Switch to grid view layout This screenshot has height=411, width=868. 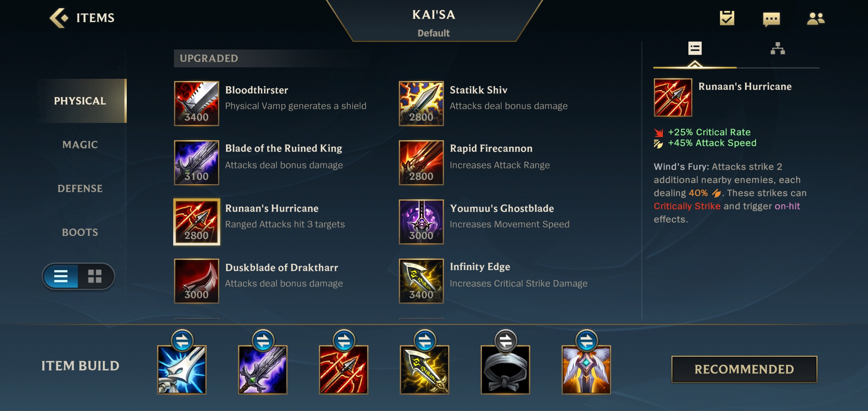[95, 276]
